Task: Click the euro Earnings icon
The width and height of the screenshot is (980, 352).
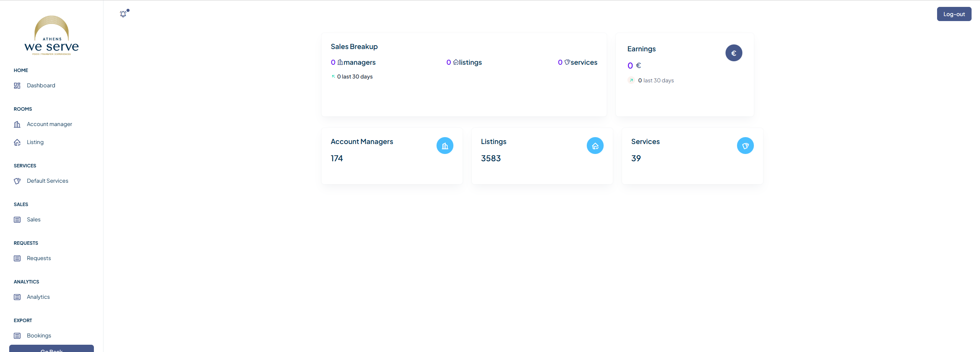Action: 734,53
